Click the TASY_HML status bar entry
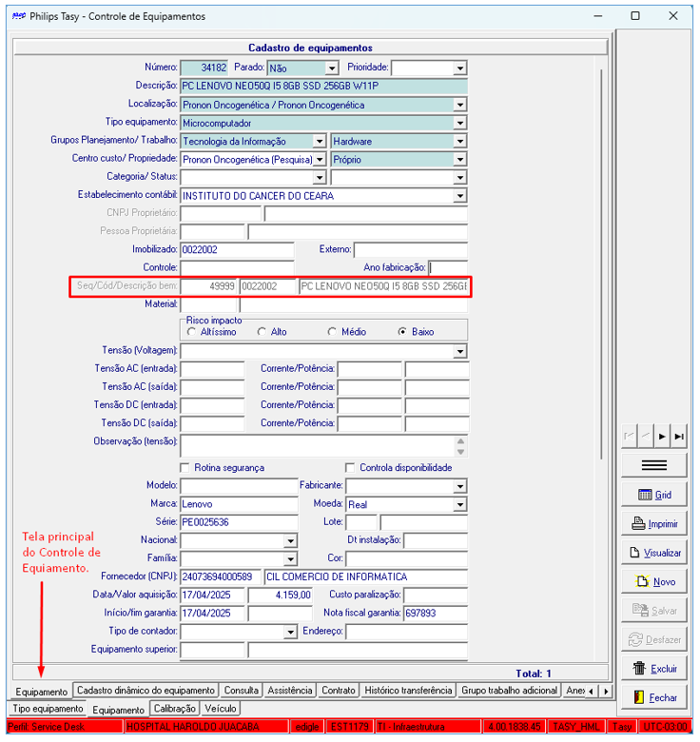 coord(575,727)
